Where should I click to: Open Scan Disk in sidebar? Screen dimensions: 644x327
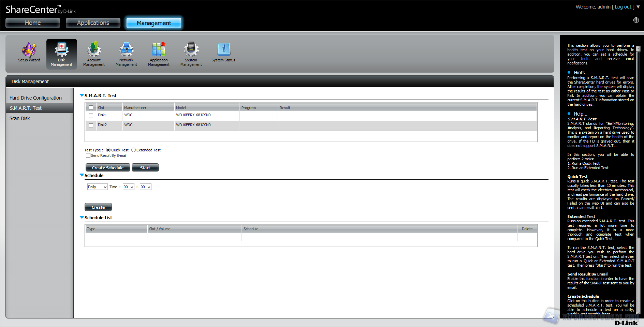click(x=20, y=118)
